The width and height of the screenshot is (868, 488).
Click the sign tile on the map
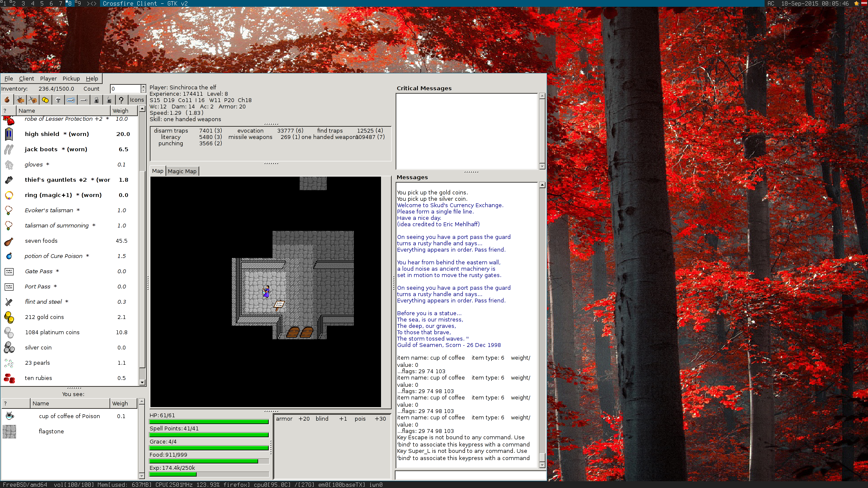coord(279,305)
